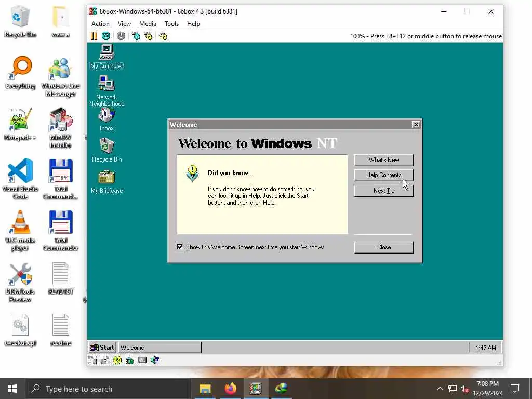532x399 pixels.
Task: Select Total Commander desktop icon
Action: tap(60, 231)
